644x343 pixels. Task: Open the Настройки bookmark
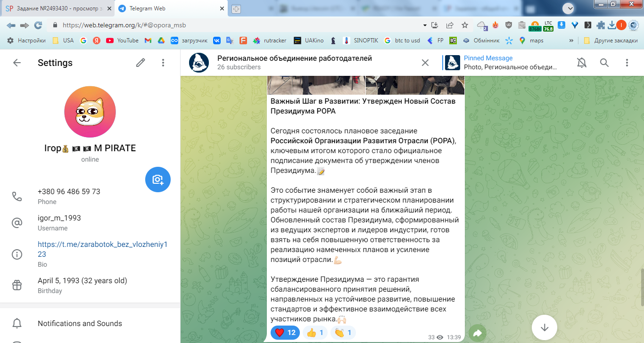pos(26,41)
